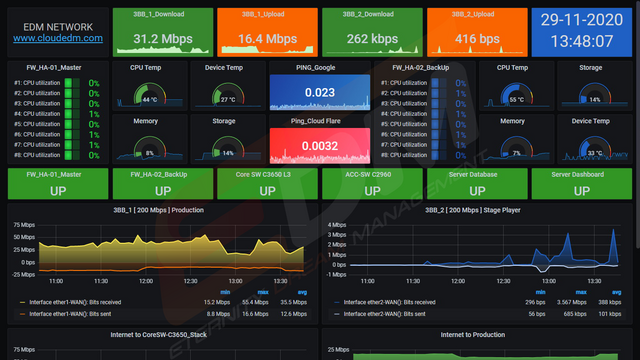640x360 pixels.
Task: Click the 27 °C Device Temp gauge
Action: (x=228, y=94)
